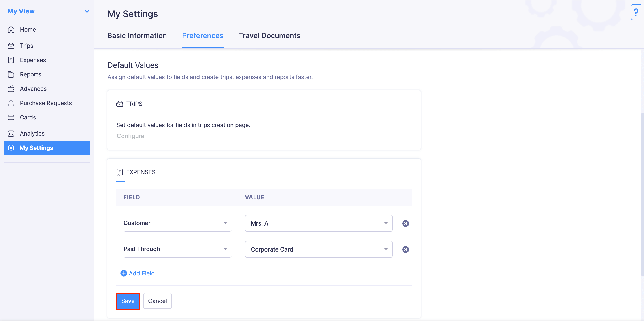Select the Home icon in sidebar

click(11, 29)
